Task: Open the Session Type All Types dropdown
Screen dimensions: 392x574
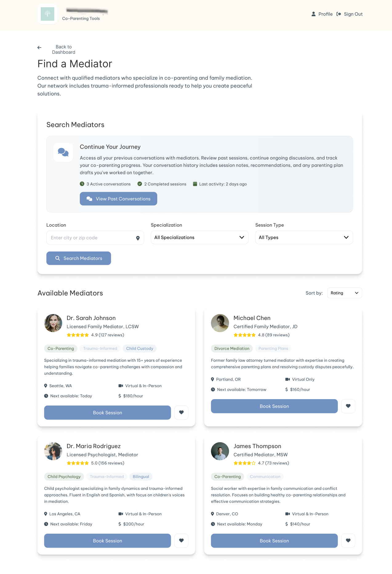Action: pyautogui.click(x=304, y=237)
